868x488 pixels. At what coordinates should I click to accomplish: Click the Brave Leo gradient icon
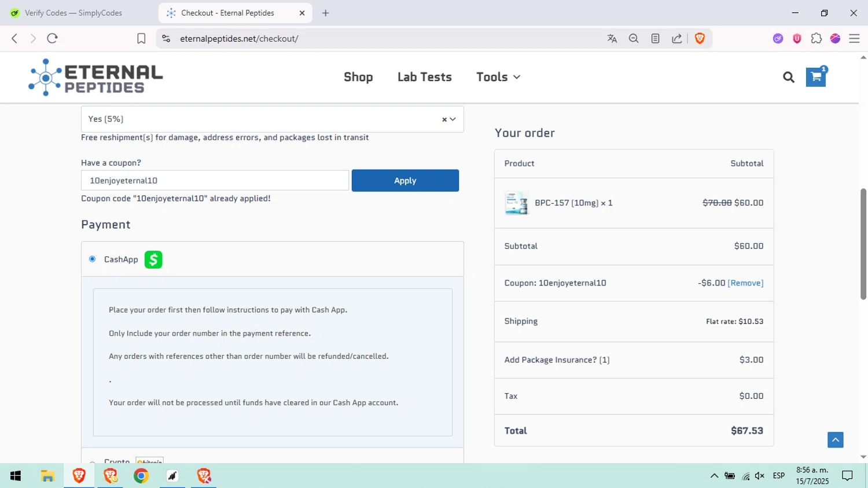(x=835, y=39)
